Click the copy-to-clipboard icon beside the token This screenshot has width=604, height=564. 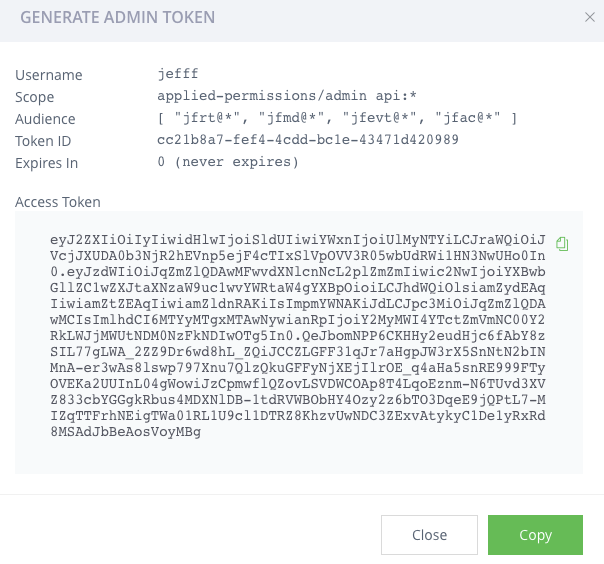562,244
